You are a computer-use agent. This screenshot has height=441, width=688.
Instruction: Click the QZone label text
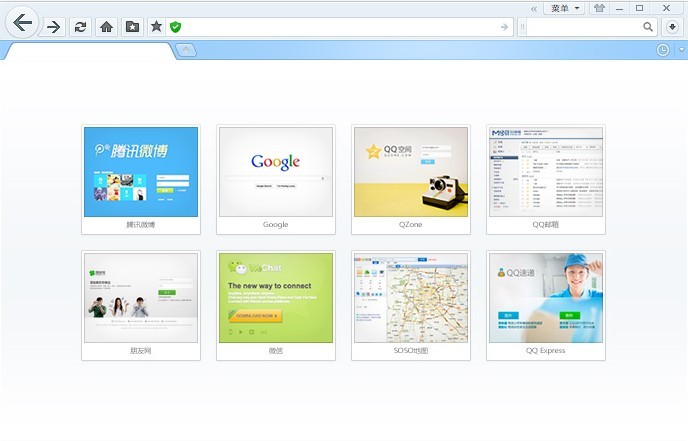pyautogui.click(x=410, y=225)
